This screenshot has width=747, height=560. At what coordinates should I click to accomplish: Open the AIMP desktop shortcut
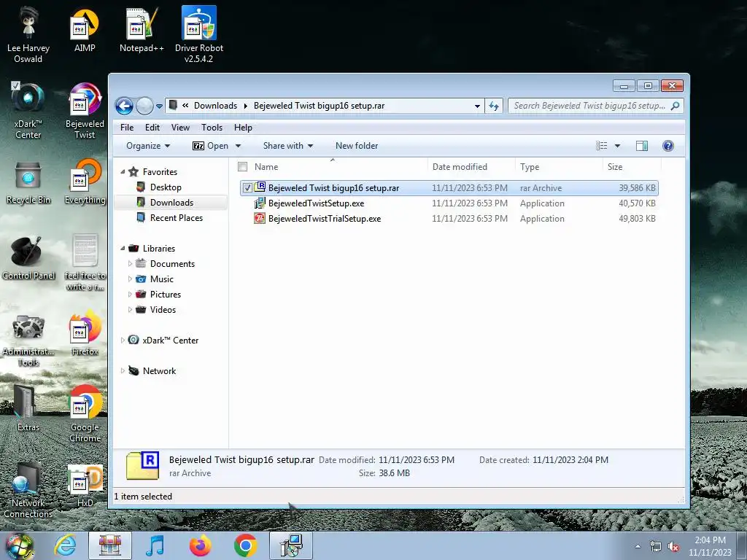pos(85,31)
